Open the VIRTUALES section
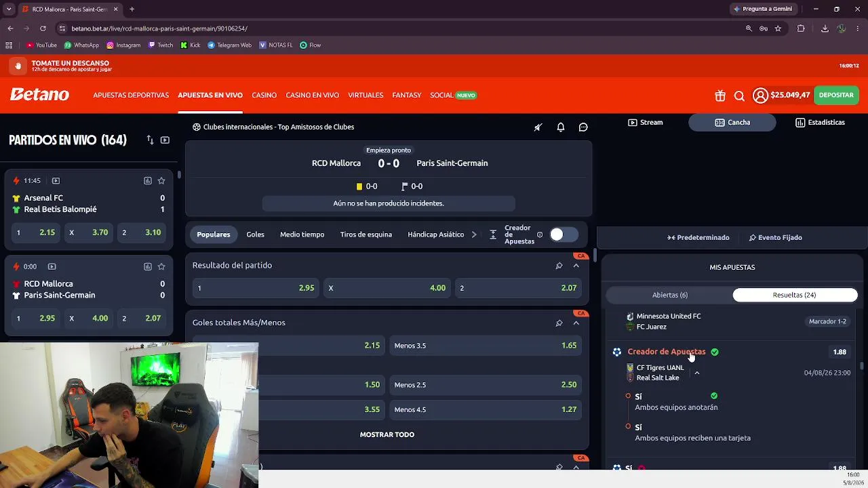Viewport: 868px width, 488px height. pyautogui.click(x=366, y=95)
